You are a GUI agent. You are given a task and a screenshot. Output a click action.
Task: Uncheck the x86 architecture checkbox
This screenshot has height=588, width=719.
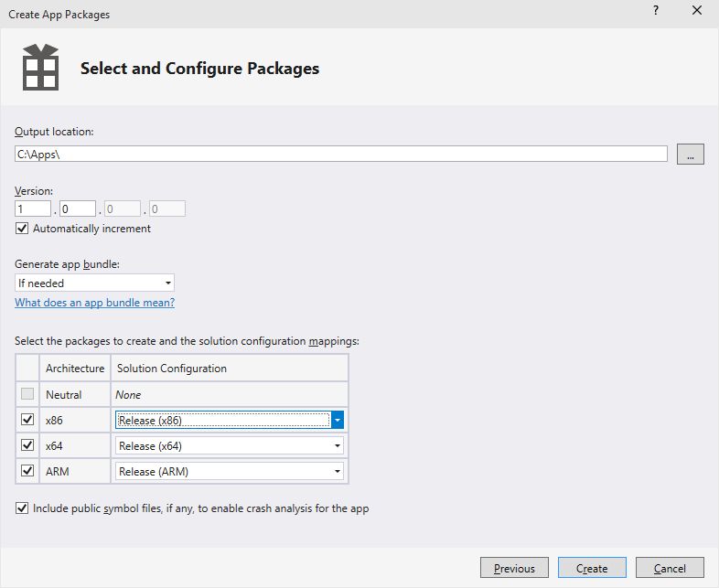coord(28,420)
